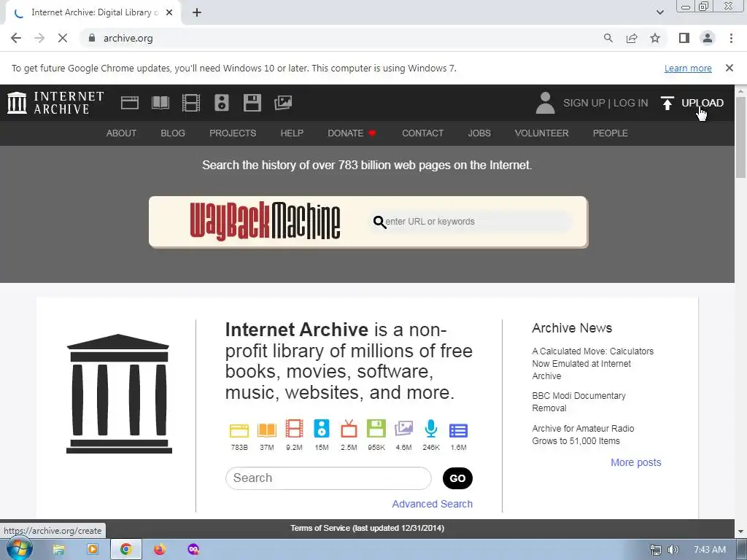Open Chrome's side panel
Viewport: 747px width, 560px height.
(684, 38)
